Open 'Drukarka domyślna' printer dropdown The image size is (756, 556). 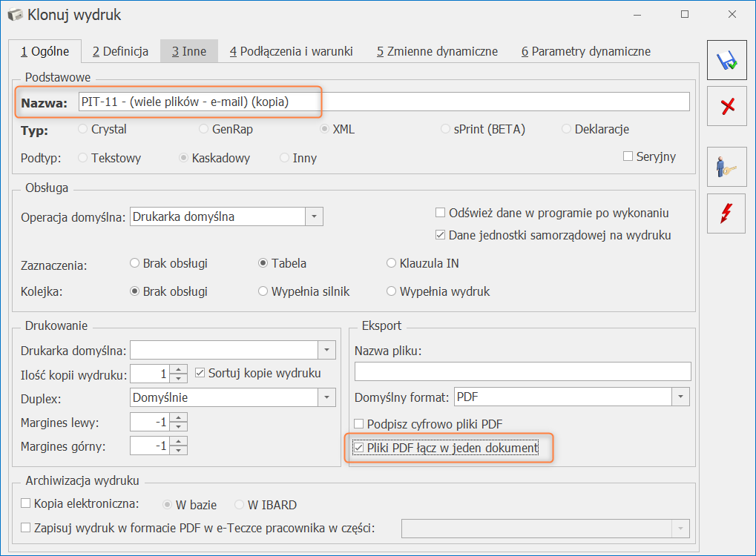tap(326, 350)
